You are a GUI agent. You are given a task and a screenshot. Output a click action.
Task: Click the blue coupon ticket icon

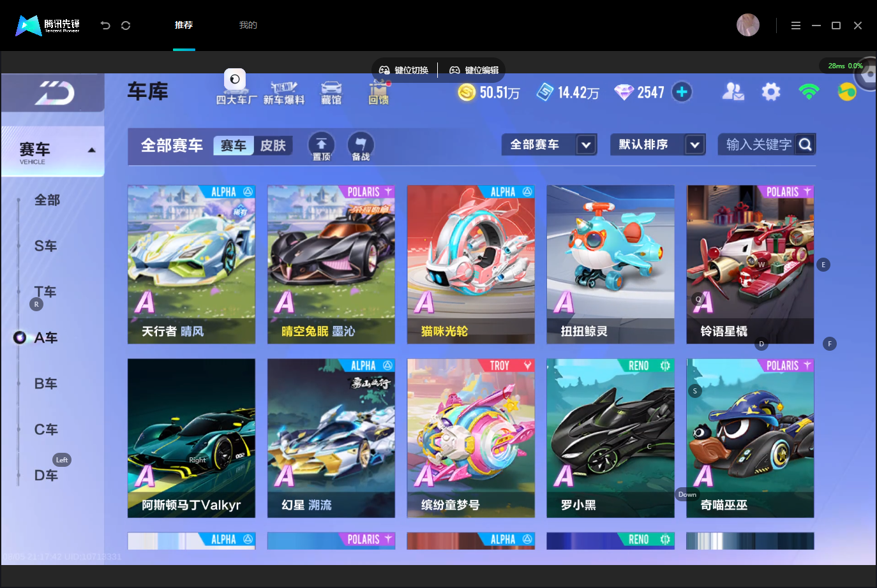(x=545, y=92)
